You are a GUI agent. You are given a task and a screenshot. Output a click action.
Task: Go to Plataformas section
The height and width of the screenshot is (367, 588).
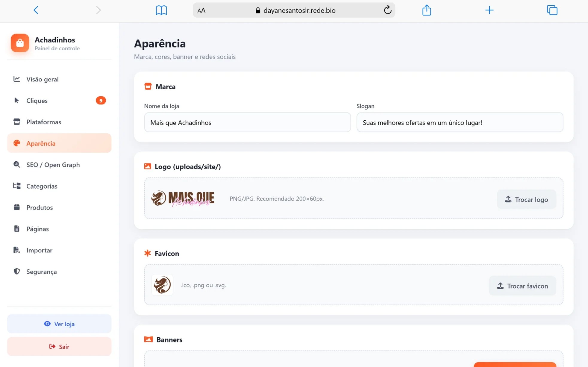(x=59, y=122)
